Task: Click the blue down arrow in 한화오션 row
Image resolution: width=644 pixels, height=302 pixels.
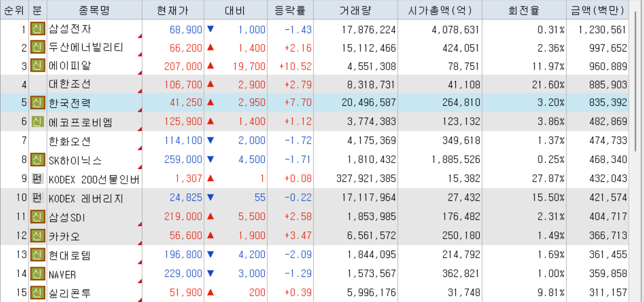Action: click(x=210, y=140)
